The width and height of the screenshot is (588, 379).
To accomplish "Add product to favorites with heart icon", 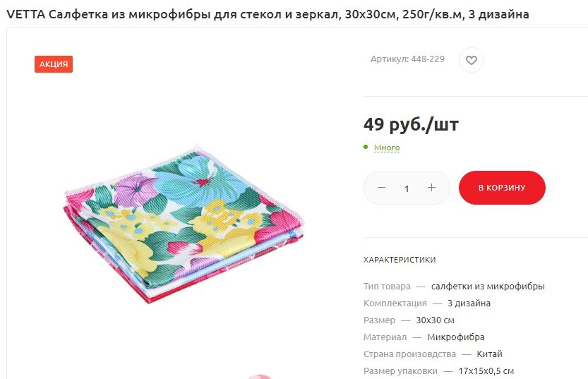I will [x=471, y=60].
